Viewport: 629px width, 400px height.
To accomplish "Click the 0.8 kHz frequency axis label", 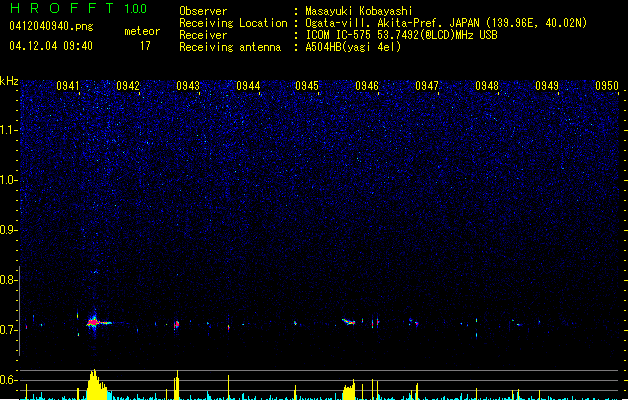I will (x=9, y=280).
